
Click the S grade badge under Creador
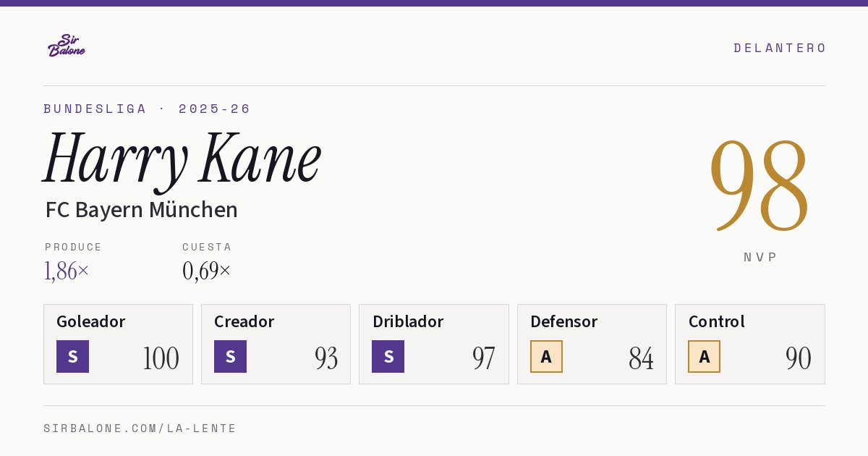point(230,356)
